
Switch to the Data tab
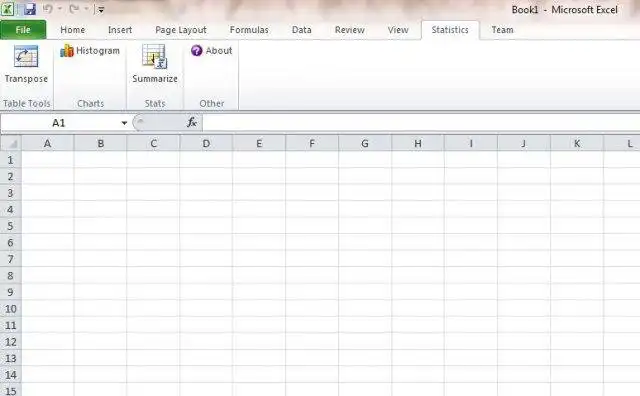pyautogui.click(x=302, y=30)
